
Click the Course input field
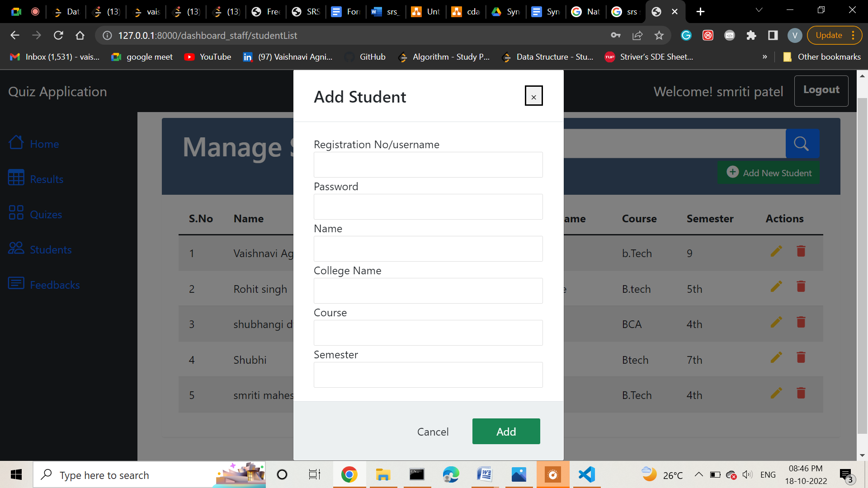tap(428, 333)
